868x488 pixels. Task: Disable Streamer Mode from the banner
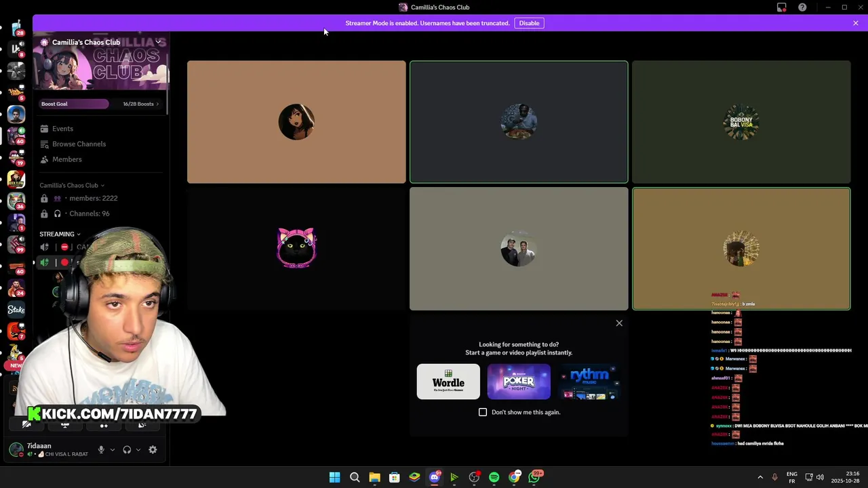point(529,23)
